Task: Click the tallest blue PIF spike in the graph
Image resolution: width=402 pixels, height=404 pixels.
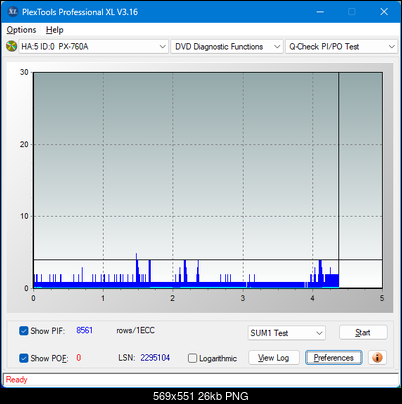Action: click(136, 270)
